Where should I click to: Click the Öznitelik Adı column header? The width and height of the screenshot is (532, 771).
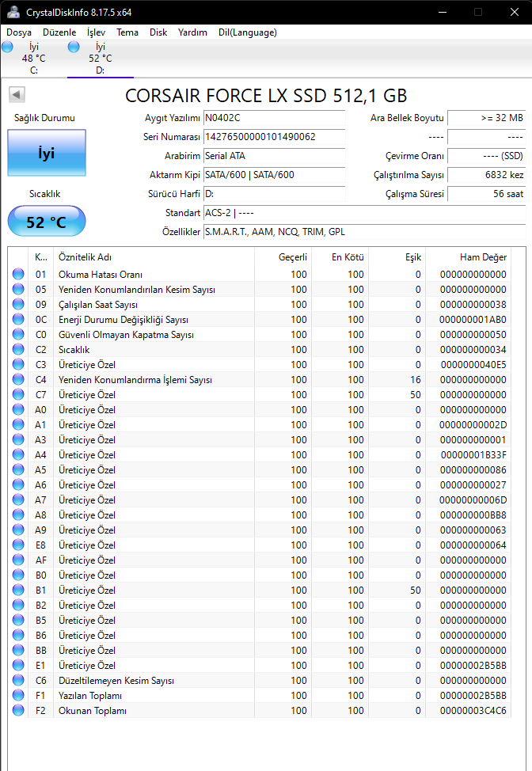tap(154, 257)
